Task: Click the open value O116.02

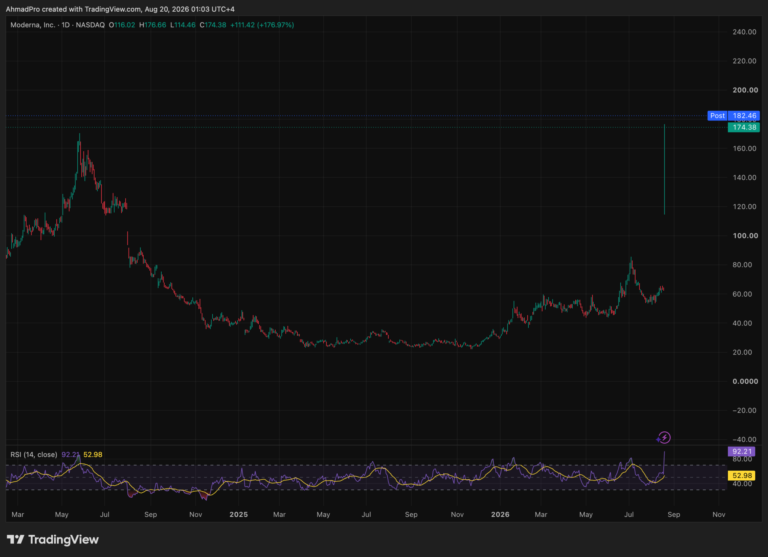Action: tap(121, 25)
